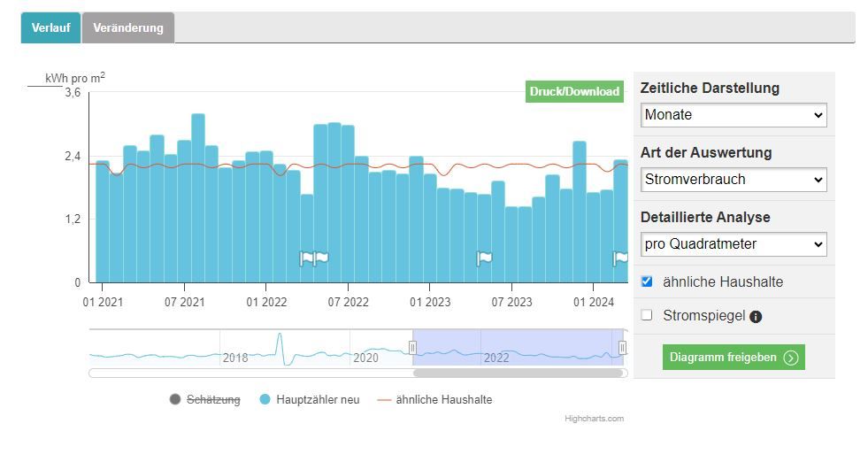Click the Zeitliche Darstellung heading
The image size is (868, 470).
pos(710,88)
